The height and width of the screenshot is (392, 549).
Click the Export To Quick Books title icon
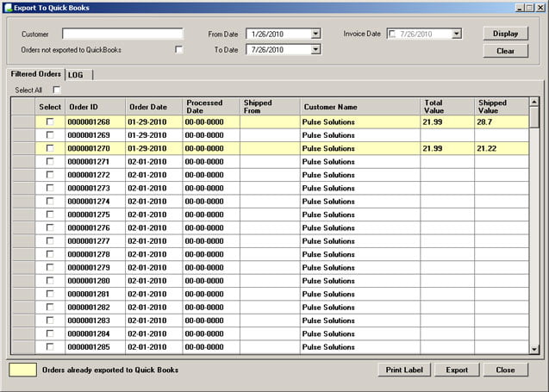[x=9, y=8]
